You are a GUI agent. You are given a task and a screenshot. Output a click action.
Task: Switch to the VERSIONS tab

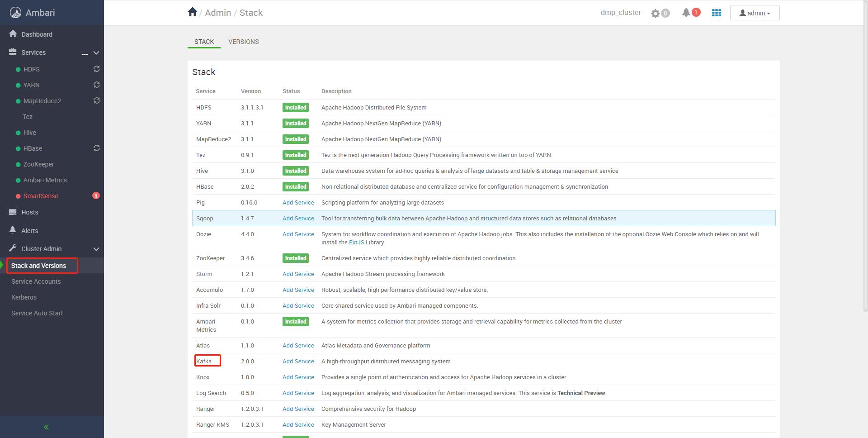click(244, 42)
